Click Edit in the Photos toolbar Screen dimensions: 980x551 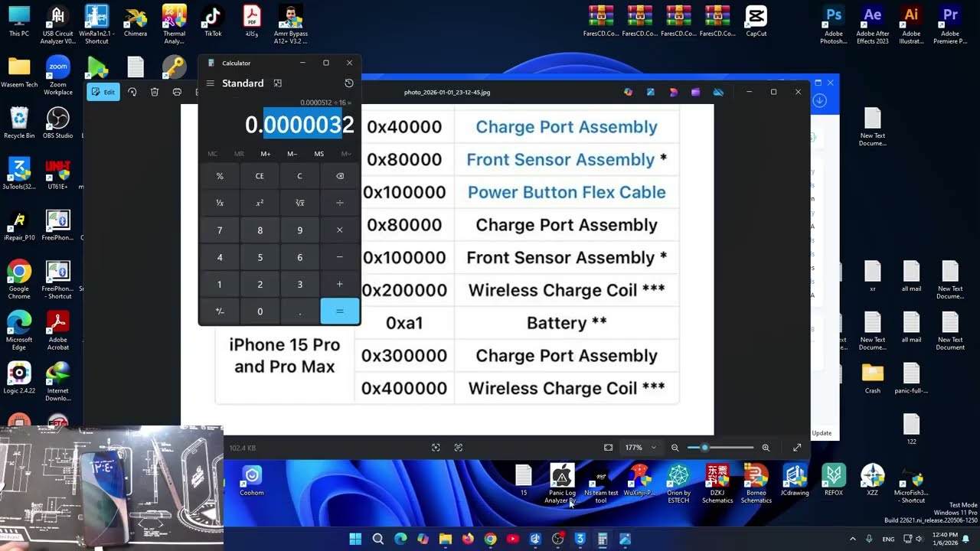pyautogui.click(x=103, y=92)
